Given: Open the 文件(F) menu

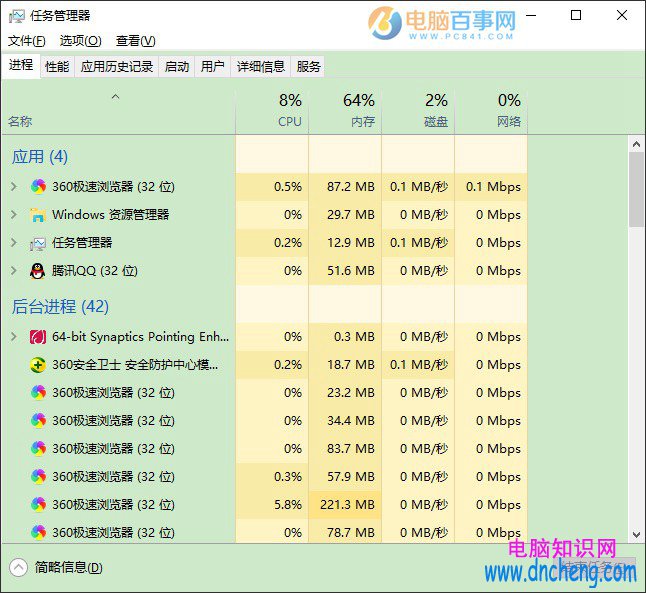Looking at the screenshot, I should pos(27,41).
